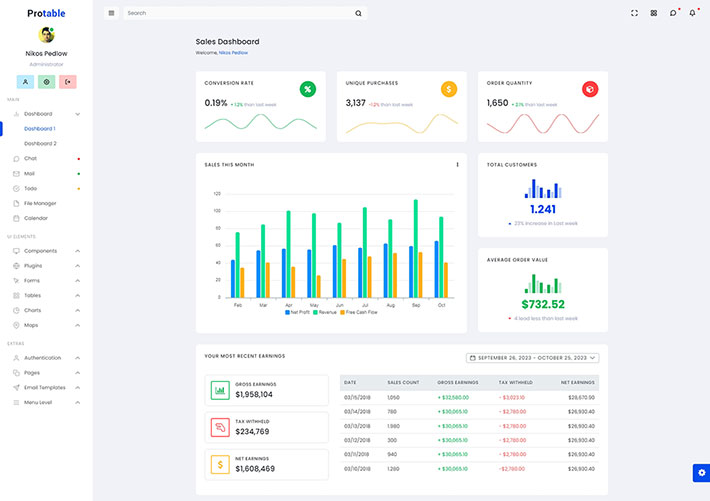Image resolution: width=710 pixels, height=501 pixels.
Task: Click the green settings icon under profile
Action: click(x=46, y=82)
